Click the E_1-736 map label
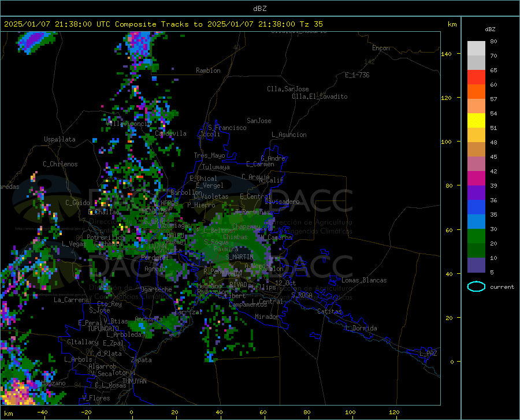Viewport: 520px width, 420px height. point(357,75)
